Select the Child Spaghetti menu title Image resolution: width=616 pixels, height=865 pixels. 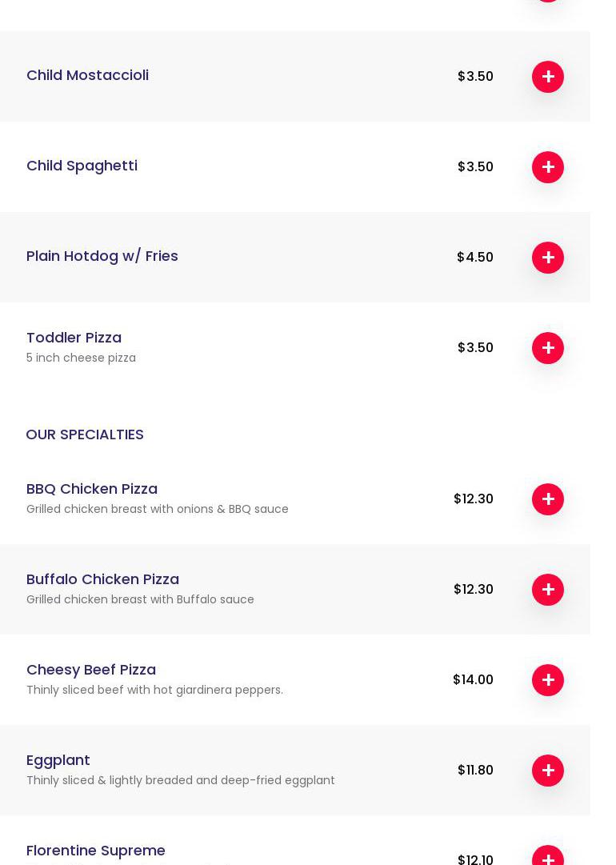pyautogui.click(x=82, y=166)
